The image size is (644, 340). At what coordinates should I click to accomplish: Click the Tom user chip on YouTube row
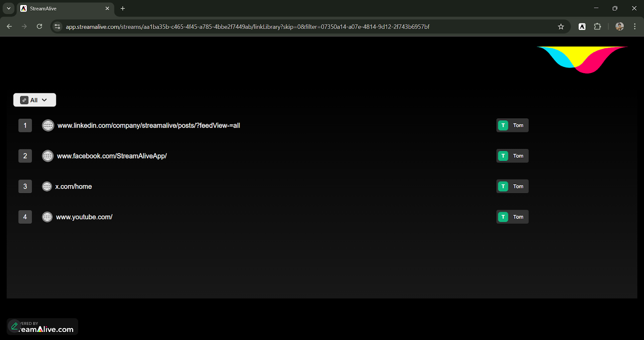tap(512, 217)
